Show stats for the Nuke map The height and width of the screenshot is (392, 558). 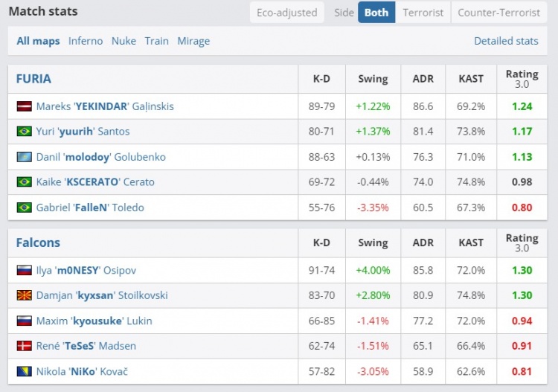click(124, 41)
